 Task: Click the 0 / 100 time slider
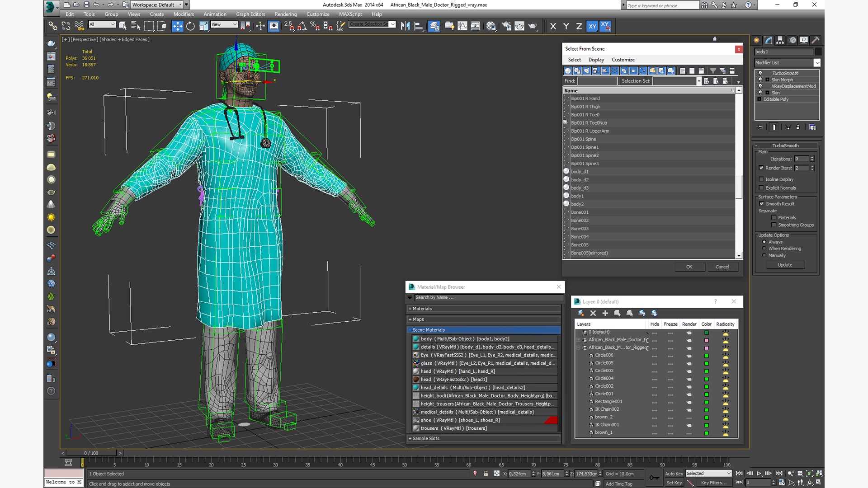(x=91, y=453)
